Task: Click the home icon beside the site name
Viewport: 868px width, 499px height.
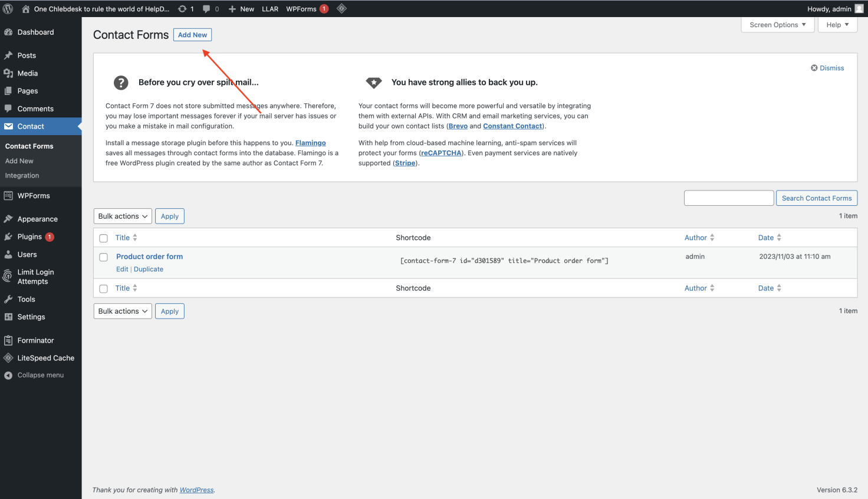Action: tap(26, 9)
